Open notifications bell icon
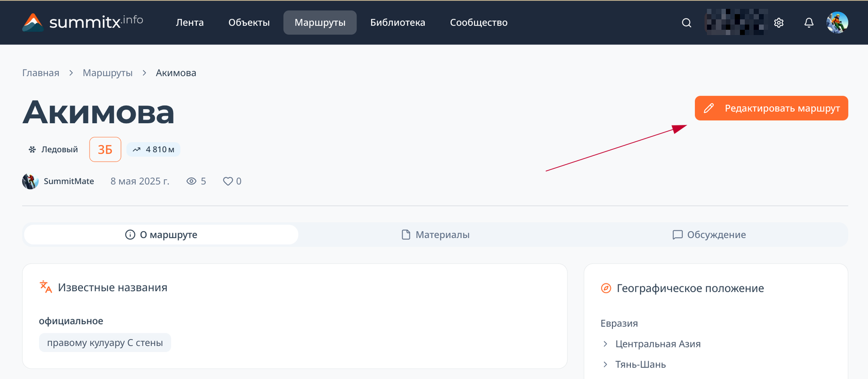Viewport: 868px width, 379px height. click(808, 23)
